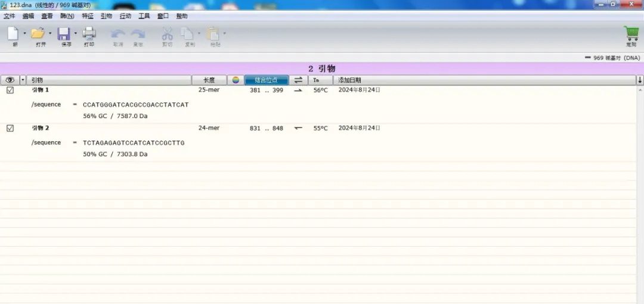Open the 文件 menu
Screen dimensions: 644x304
(x=10, y=16)
